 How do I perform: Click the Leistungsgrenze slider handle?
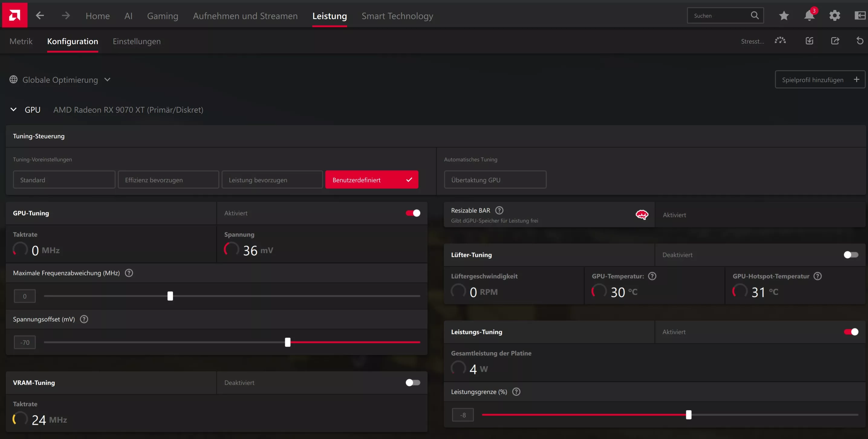[688, 415]
